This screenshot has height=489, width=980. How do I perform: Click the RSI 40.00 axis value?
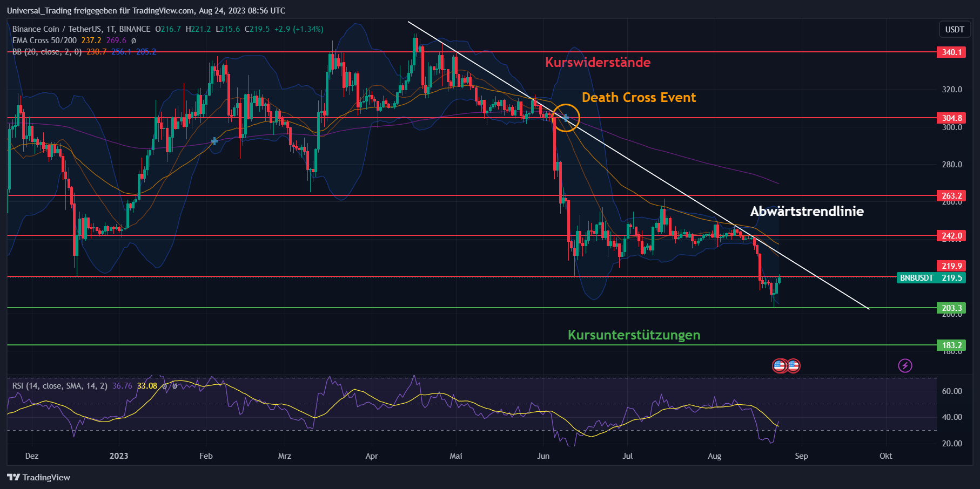(x=952, y=417)
